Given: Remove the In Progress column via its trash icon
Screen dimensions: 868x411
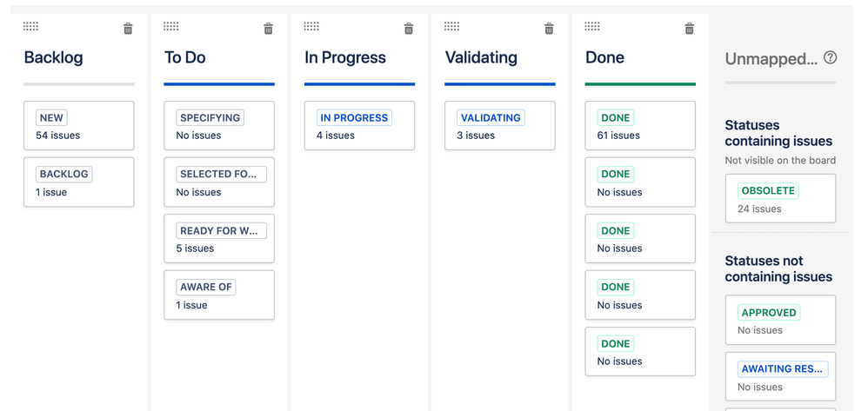Looking at the screenshot, I should pyautogui.click(x=409, y=29).
